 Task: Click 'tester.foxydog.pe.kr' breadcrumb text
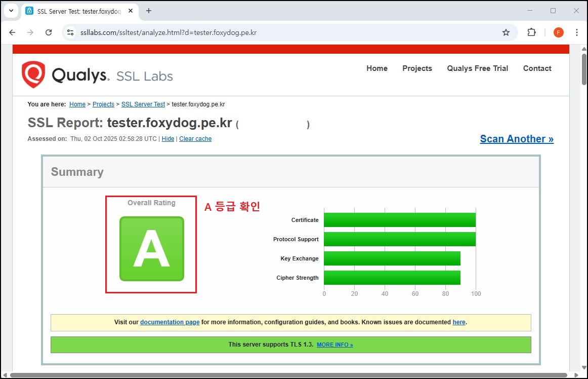click(x=198, y=104)
